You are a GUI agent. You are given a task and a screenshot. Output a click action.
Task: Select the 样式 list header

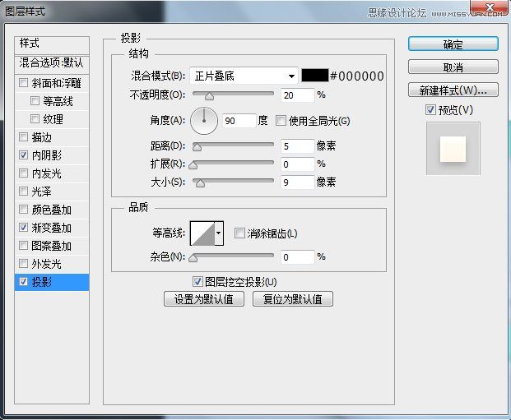pyautogui.click(x=52, y=45)
